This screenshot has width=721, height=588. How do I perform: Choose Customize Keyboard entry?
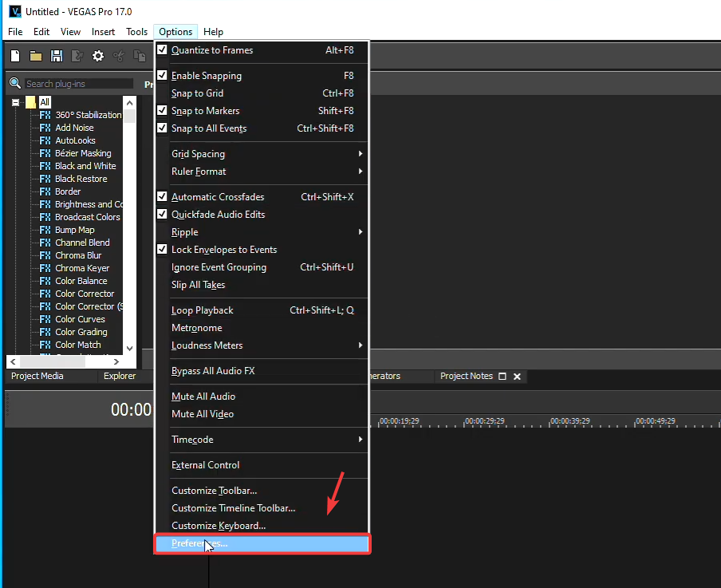[x=262, y=526]
